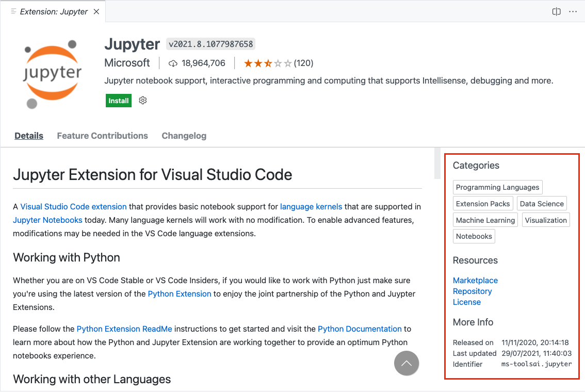Select the Machine Learning category tag
The width and height of the screenshot is (585, 392).
point(485,220)
